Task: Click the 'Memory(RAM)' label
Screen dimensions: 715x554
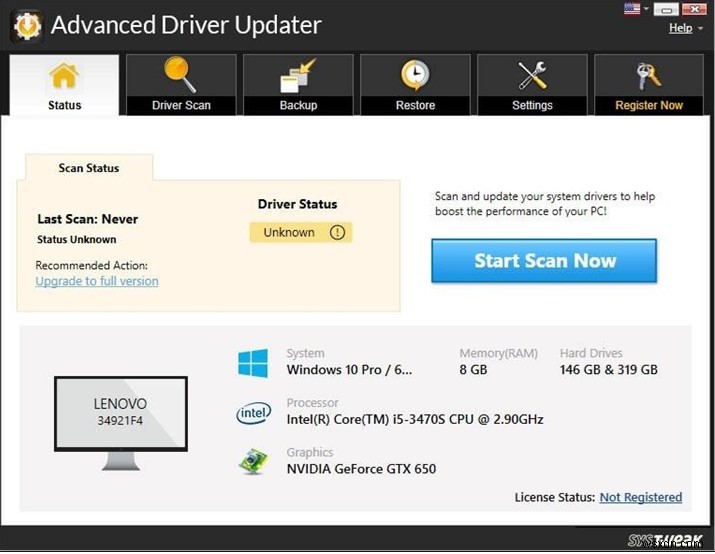Action: click(499, 353)
